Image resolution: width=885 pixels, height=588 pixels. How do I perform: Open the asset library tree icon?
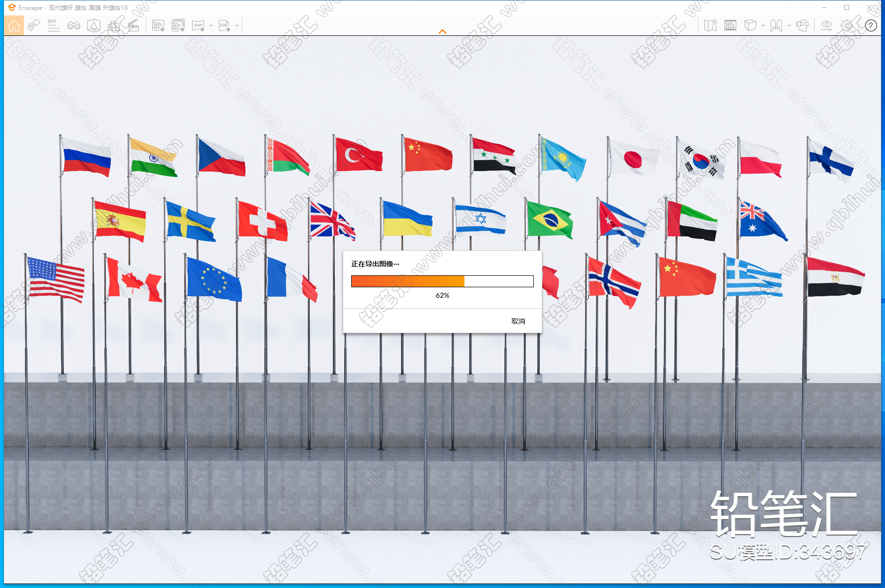pyautogui.click(x=94, y=25)
